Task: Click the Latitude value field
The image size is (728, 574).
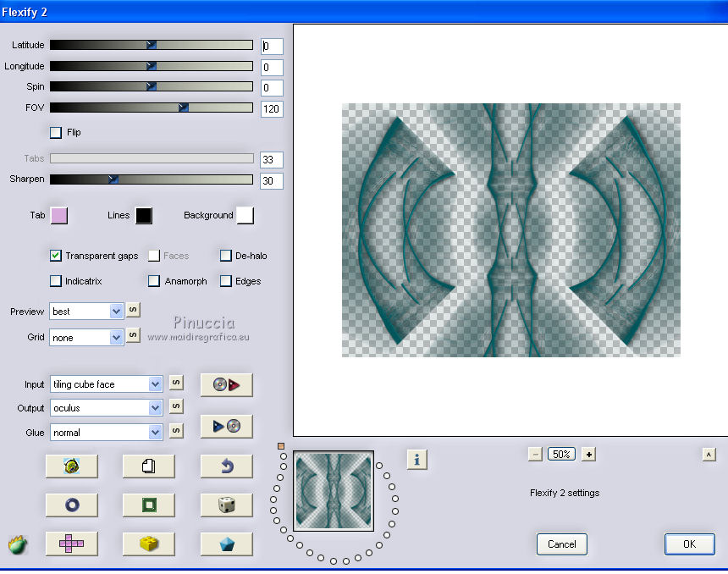Action: [x=272, y=46]
